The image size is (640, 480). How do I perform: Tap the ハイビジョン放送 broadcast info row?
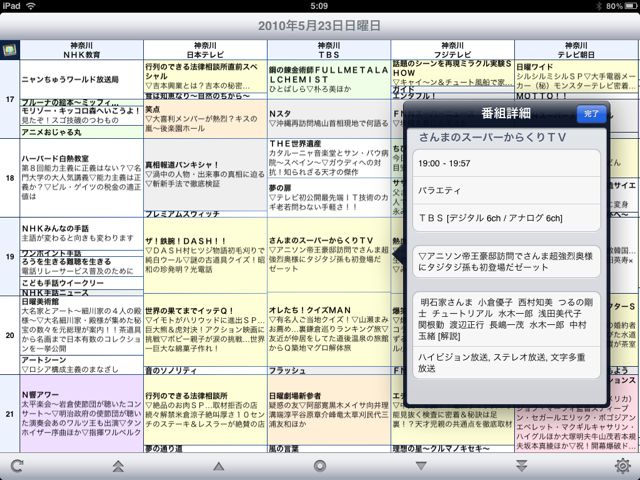[506, 363]
